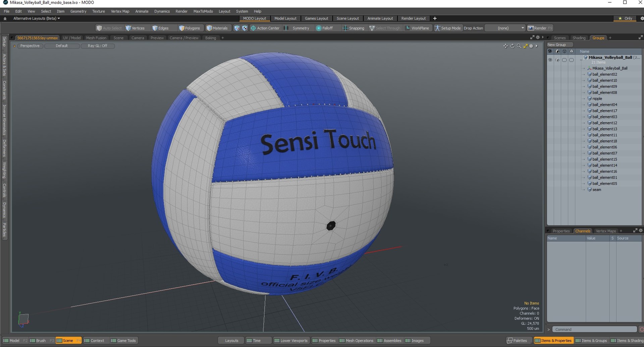The width and height of the screenshot is (644, 347).
Task: Add new layout with plus icon
Action: [435, 18]
